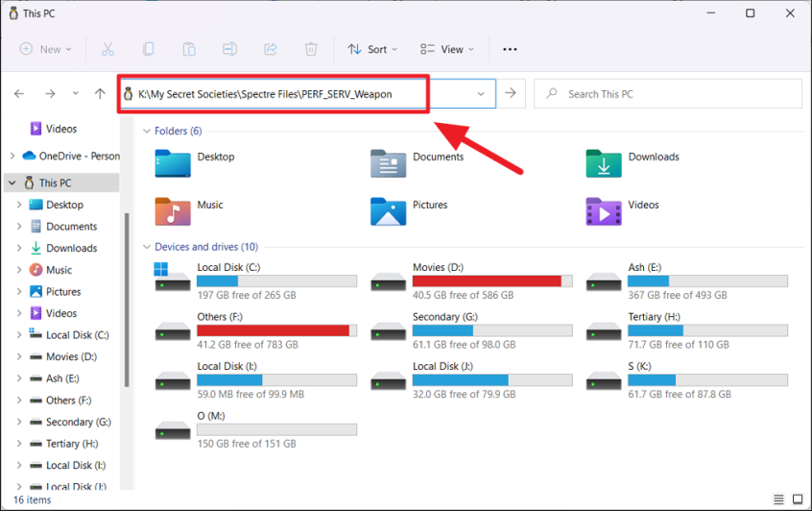Screen dimensions: 812x511
Task: Switch to large thumbnails view in status bar
Action: click(x=800, y=499)
